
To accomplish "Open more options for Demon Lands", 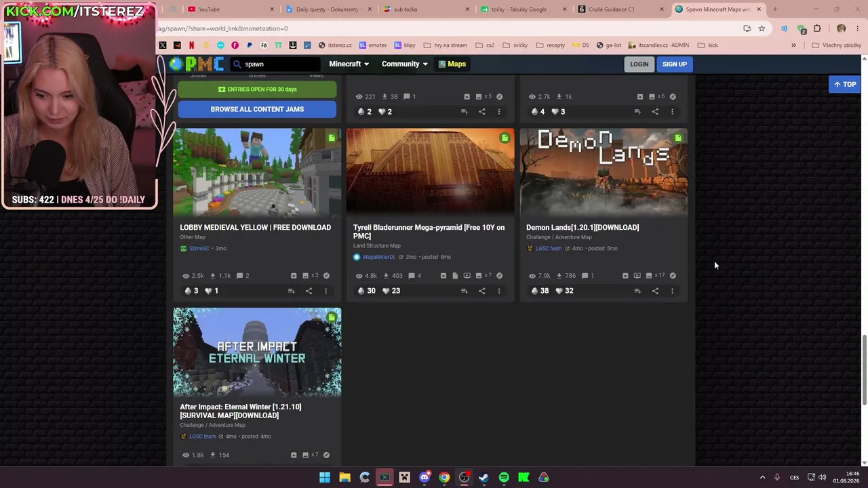I will coord(672,291).
